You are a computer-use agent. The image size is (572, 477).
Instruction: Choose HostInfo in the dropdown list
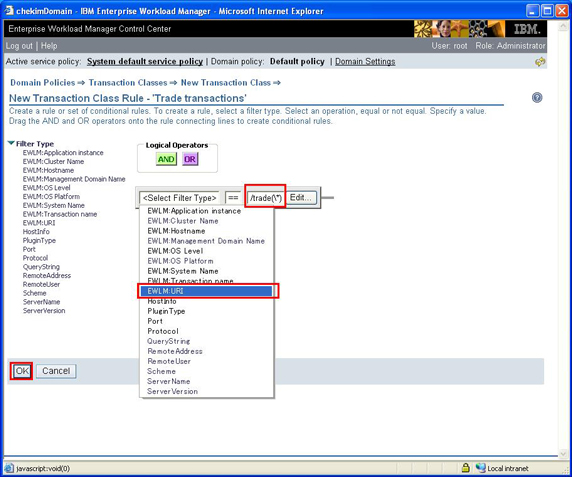pos(206,301)
